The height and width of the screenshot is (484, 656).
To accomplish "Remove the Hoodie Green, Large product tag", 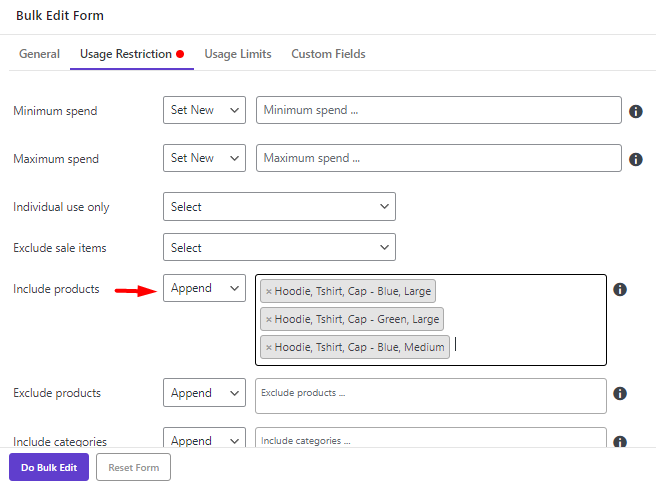I will [269, 320].
